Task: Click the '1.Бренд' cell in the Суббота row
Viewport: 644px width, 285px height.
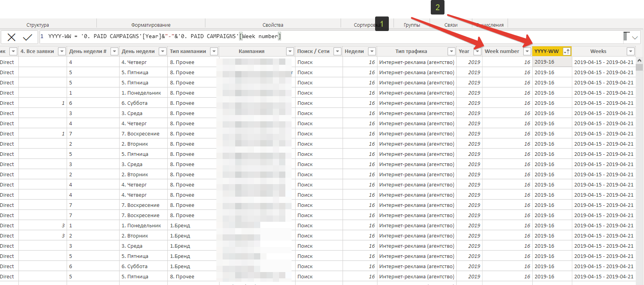Action: (x=192, y=267)
